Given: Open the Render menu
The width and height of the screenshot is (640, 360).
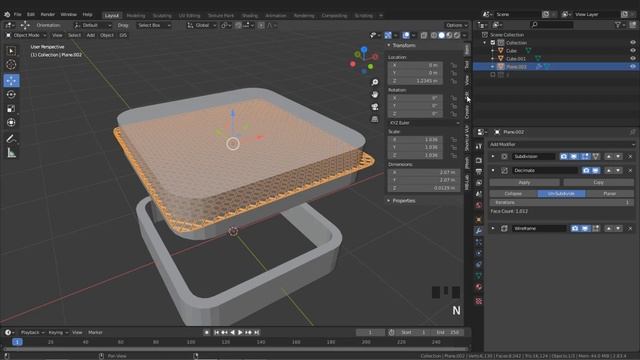Looking at the screenshot, I should tap(47, 14).
